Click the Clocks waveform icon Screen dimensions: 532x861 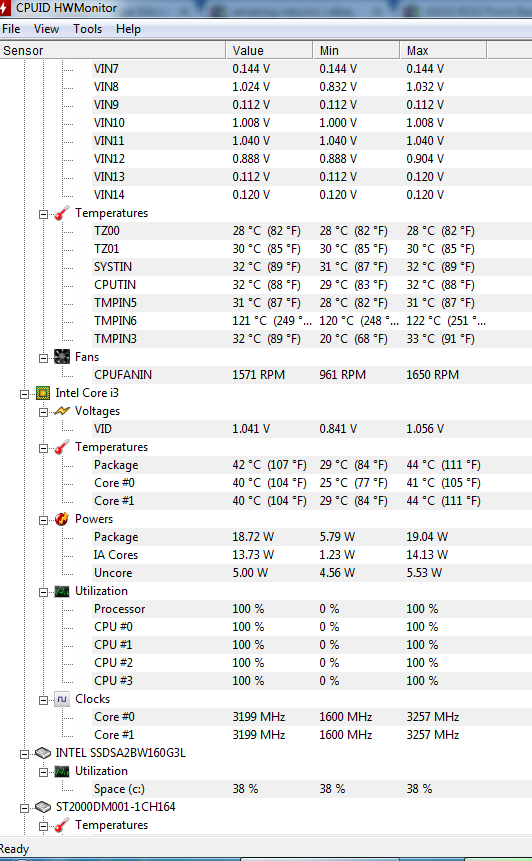point(62,699)
